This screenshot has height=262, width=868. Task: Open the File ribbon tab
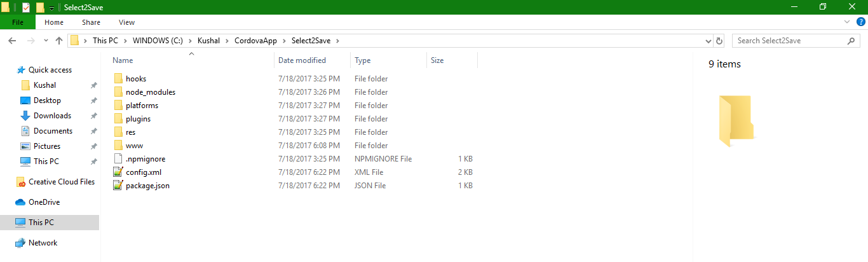(18, 22)
